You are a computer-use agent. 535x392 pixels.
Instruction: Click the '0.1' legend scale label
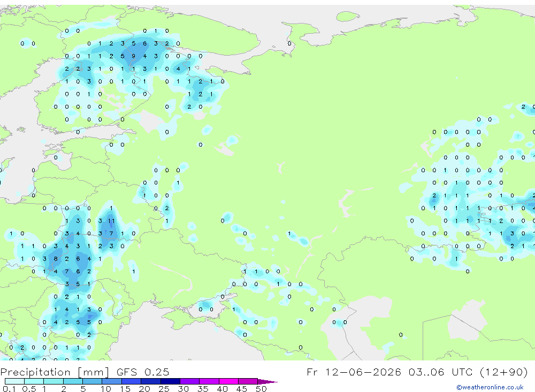[x=9, y=389]
